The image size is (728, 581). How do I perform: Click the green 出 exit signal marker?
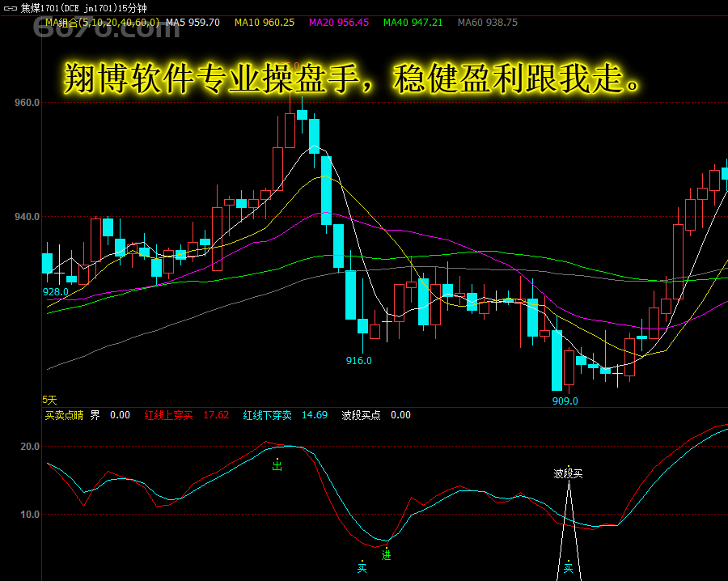tap(277, 465)
